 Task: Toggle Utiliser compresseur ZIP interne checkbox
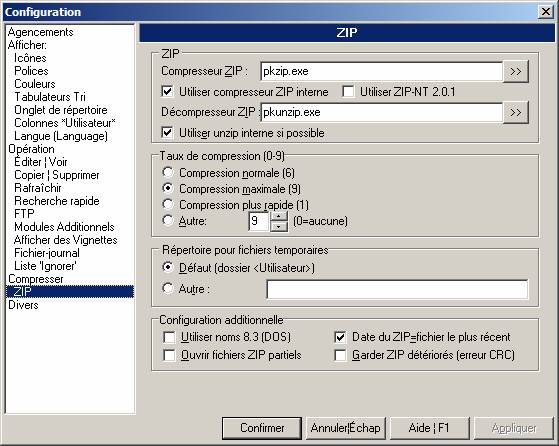click(x=167, y=92)
